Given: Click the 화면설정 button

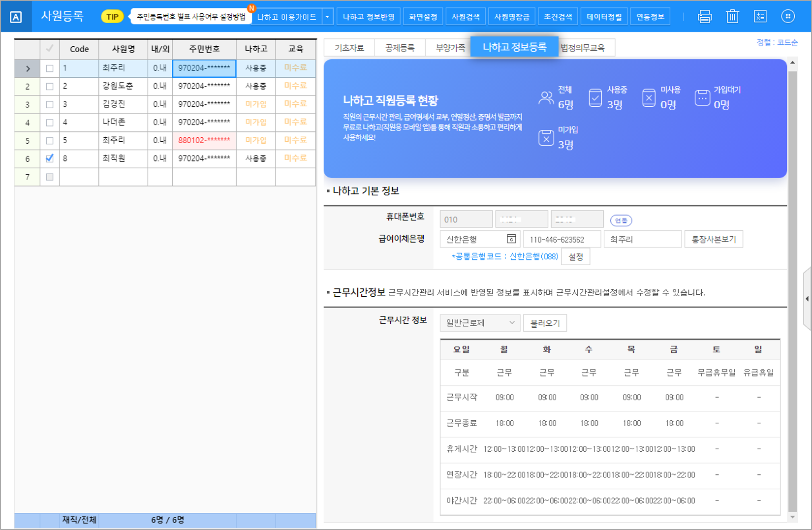Looking at the screenshot, I should pyautogui.click(x=423, y=17).
